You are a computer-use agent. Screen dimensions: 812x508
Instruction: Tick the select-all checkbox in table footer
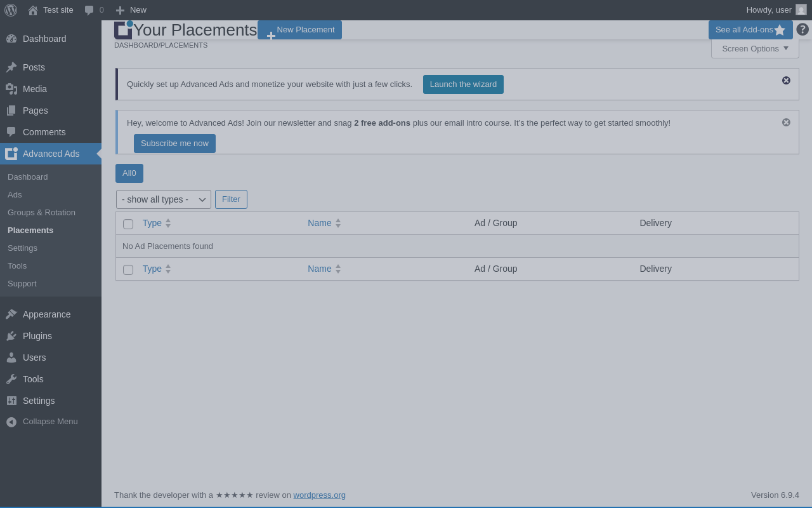click(x=128, y=270)
